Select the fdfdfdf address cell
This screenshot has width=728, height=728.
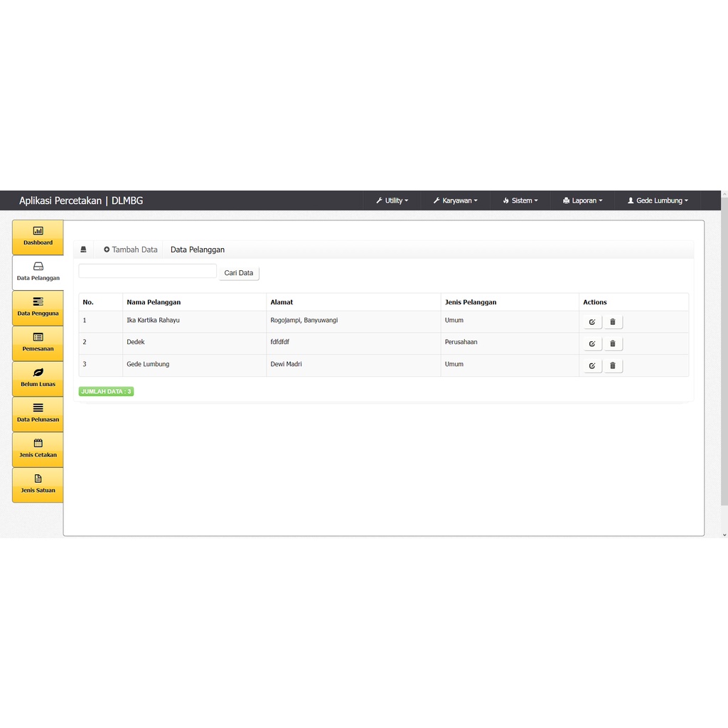coord(353,343)
